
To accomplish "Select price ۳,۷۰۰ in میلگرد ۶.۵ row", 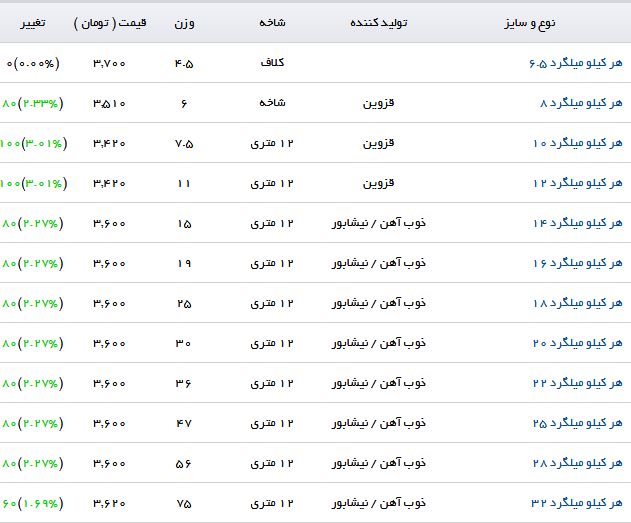I will click(x=109, y=64).
